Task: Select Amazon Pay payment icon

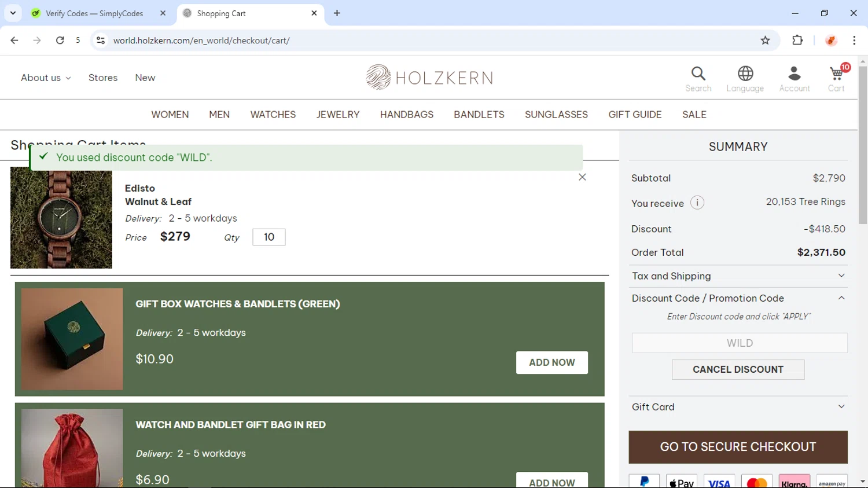Action: pyautogui.click(x=832, y=482)
